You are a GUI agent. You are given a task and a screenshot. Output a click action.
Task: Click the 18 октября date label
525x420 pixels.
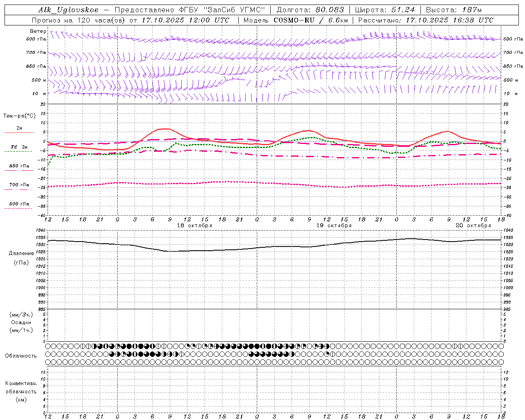coord(194,226)
